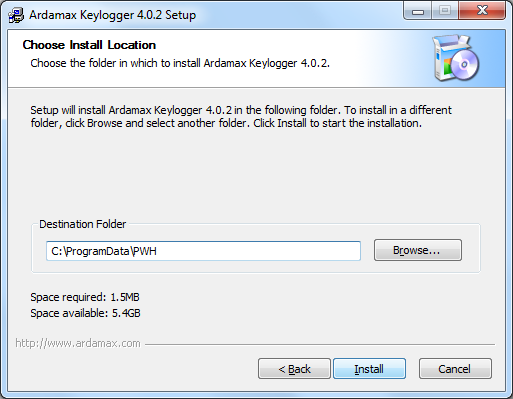Screen dimensions: 513x399
Task: Focus the Destination Folder path field
Action: point(203,251)
